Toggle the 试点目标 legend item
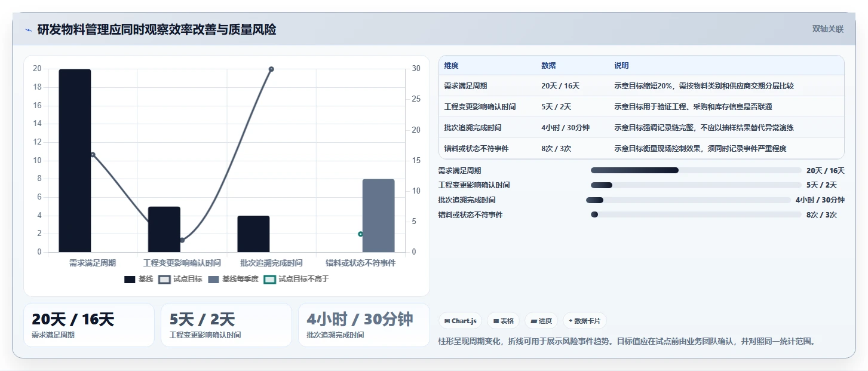Screen dimensions: 868x371 pos(180,279)
